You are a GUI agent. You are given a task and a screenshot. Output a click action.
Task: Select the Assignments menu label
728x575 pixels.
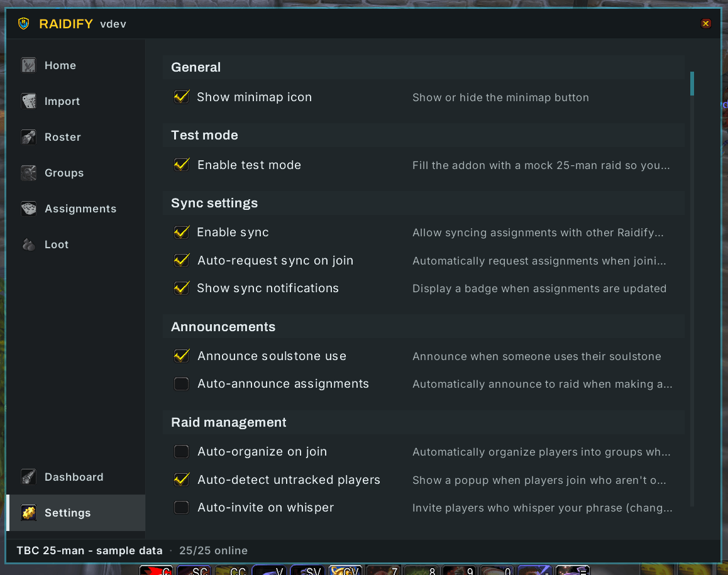pyautogui.click(x=80, y=209)
